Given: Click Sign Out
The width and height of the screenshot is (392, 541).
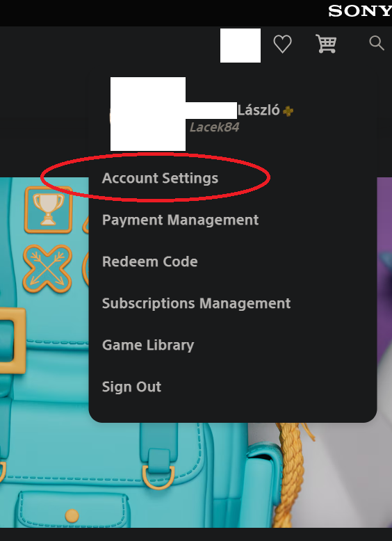Looking at the screenshot, I should pyautogui.click(x=131, y=387).
